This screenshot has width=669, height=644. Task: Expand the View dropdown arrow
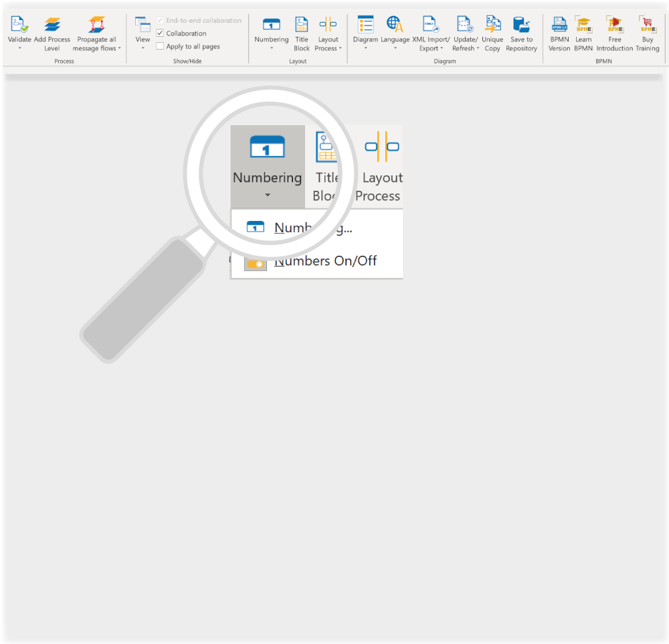tap(143, 48)
